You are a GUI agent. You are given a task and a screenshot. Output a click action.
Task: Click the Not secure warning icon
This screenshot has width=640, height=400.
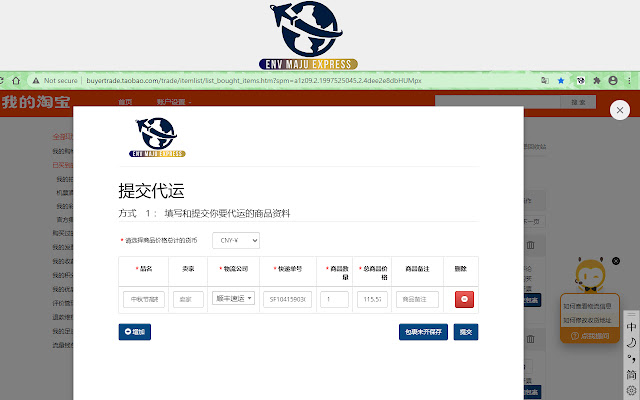click(36, 81)
